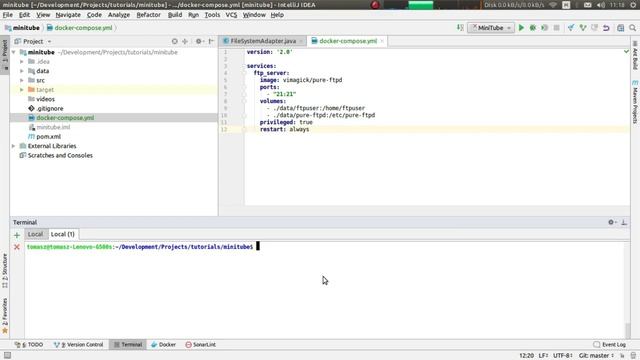
Task: Close the docker-compose.yml editor tab
Action: click(x=382, y=41)
